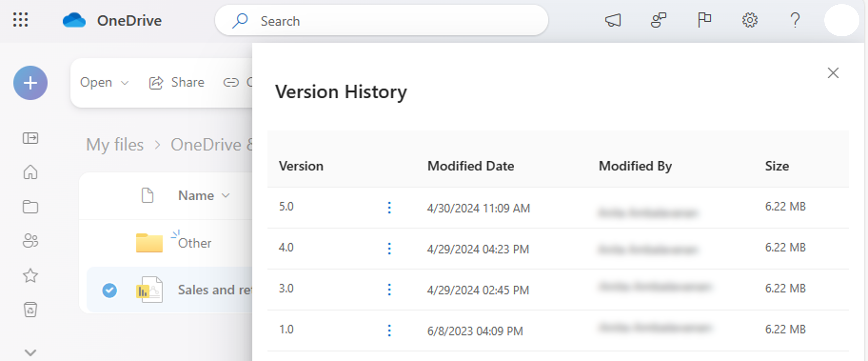Close the Version History panel
This screenshot has height=361, width=868.
833,73
